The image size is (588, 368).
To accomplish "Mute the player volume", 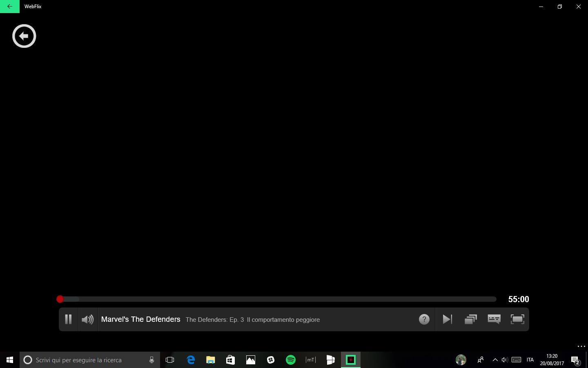I will (x=88, y=319).
